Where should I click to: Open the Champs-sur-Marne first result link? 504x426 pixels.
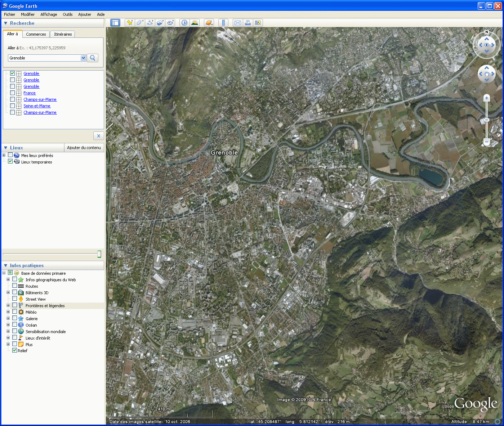40,99
